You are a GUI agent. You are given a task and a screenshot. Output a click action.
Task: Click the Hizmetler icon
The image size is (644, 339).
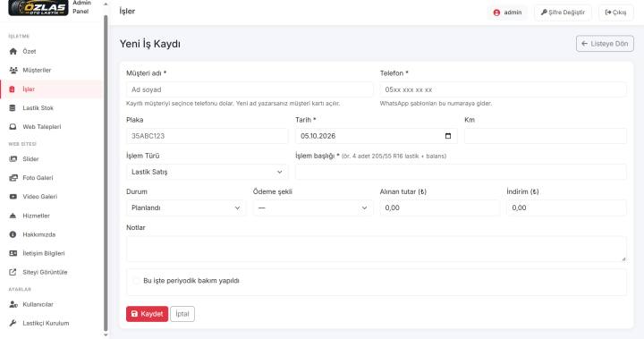tap(13, 216)
